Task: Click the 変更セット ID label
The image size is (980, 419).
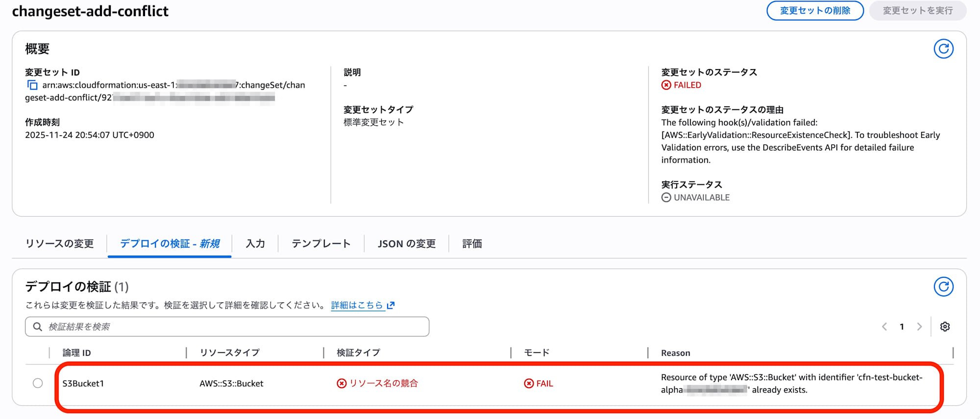Action: click(52, 73)
